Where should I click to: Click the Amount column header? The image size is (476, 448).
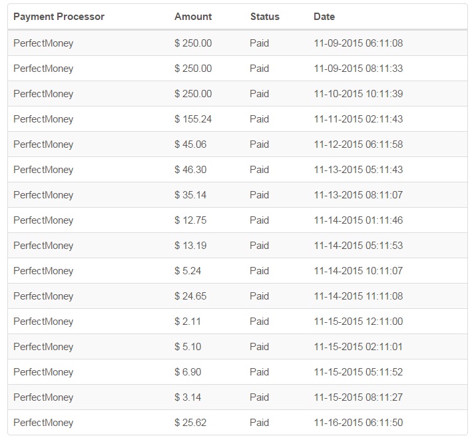(193, 17)
